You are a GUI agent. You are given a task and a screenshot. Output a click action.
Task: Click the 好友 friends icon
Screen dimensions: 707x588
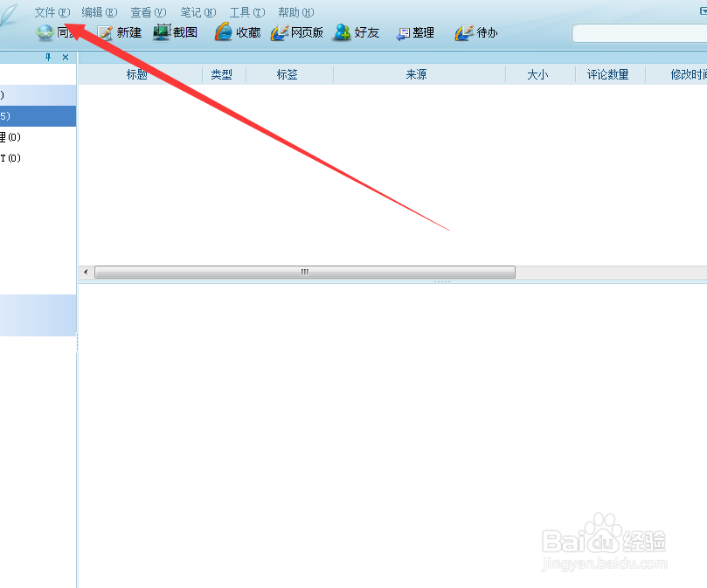pyautogui.click(x=342, y=32)
